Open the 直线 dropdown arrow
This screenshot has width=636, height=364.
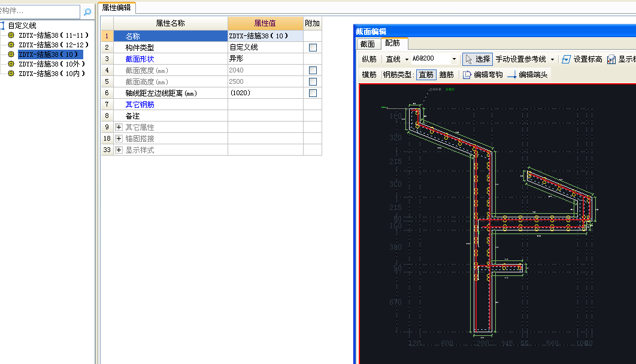coord(407,59)
